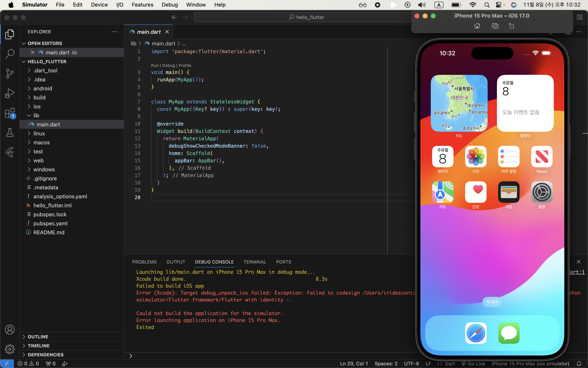The image size is (588, 368).
Task: Close the main.dart editor tab
Action: click(x=167, y=32)
